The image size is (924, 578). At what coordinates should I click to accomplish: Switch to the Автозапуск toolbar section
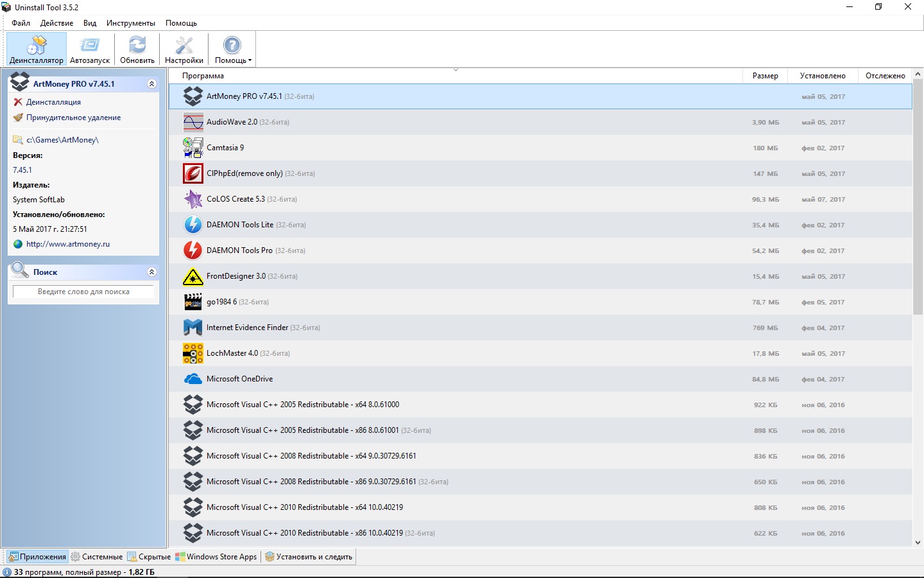90,49
